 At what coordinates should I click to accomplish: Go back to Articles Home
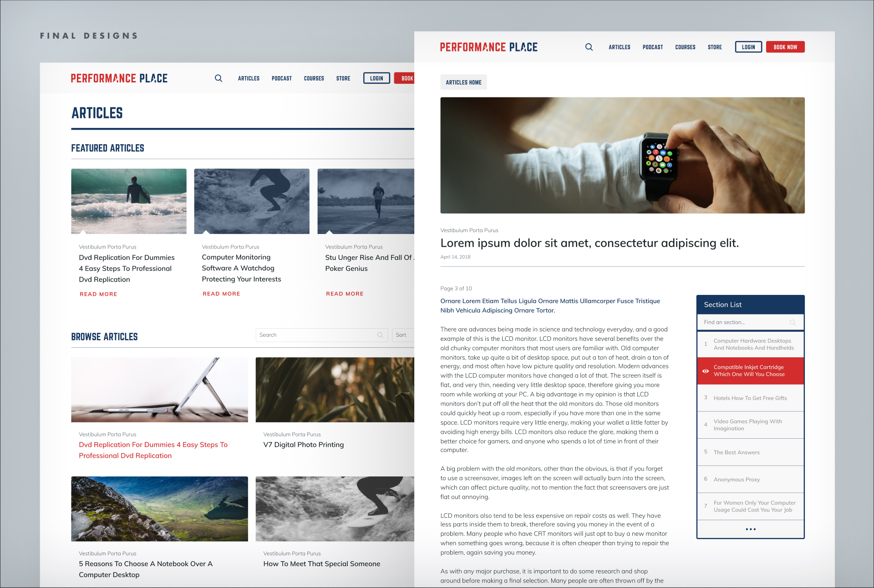click(463, 82)
